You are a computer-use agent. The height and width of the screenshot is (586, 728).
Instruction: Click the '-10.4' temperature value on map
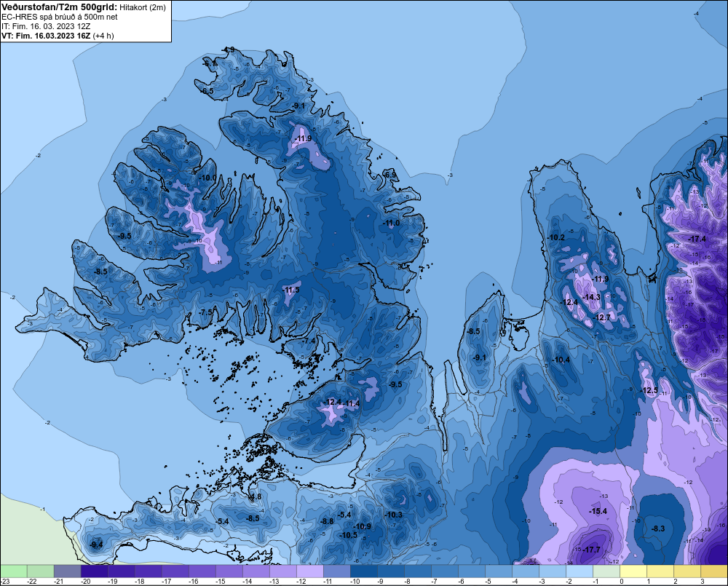pyautogui.click(x=561, y=360)
